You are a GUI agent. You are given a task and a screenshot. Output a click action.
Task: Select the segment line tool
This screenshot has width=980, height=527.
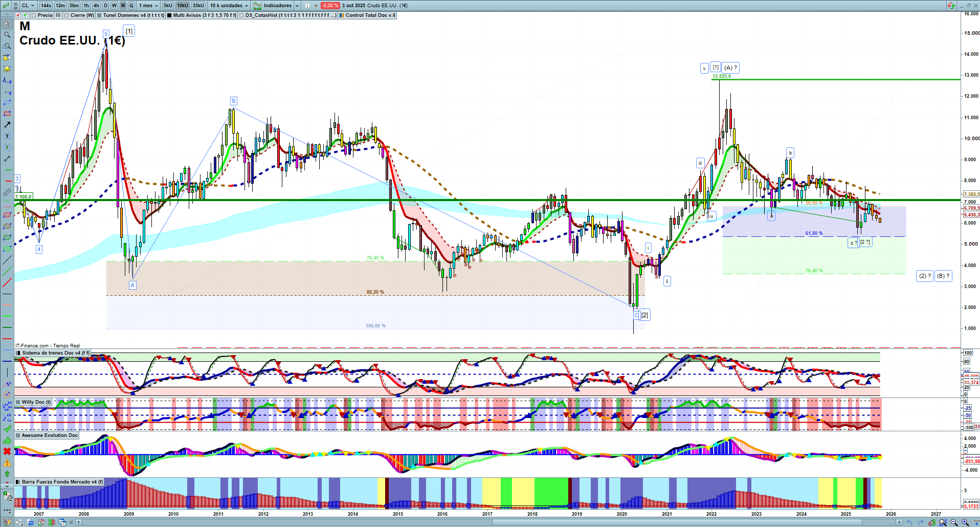[x=7, y=159]
